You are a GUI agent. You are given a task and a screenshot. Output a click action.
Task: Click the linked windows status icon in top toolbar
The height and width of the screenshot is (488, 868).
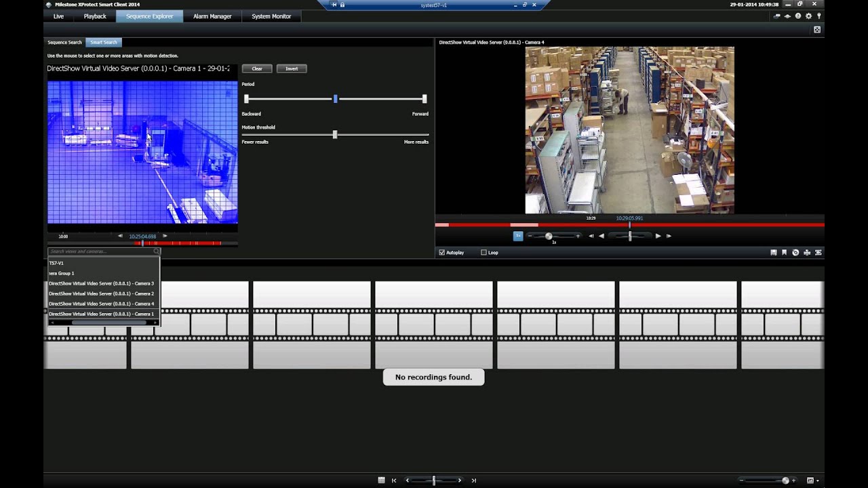tap(776, 16)
